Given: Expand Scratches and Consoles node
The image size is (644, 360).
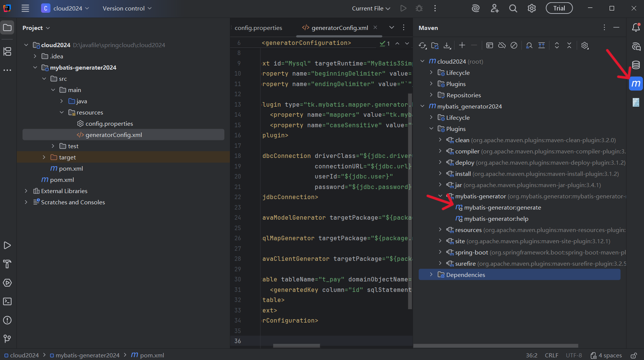Looking at the screenshot, I should (x=26, y=202).
